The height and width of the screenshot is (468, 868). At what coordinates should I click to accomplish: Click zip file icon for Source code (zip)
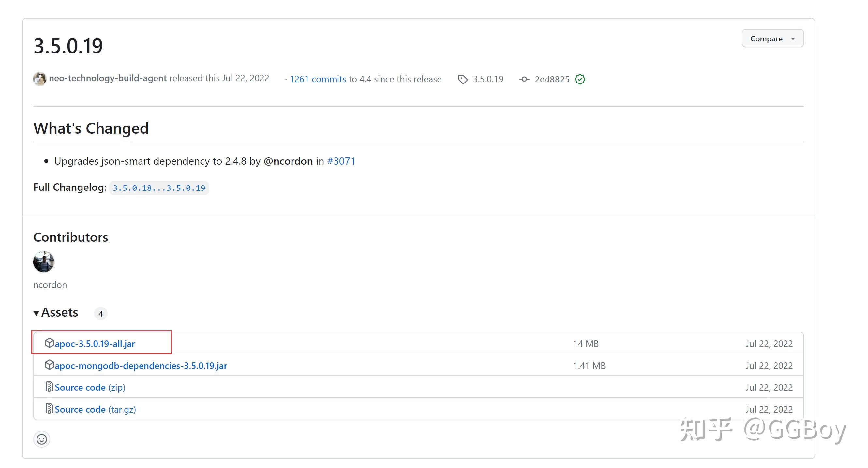49,387
